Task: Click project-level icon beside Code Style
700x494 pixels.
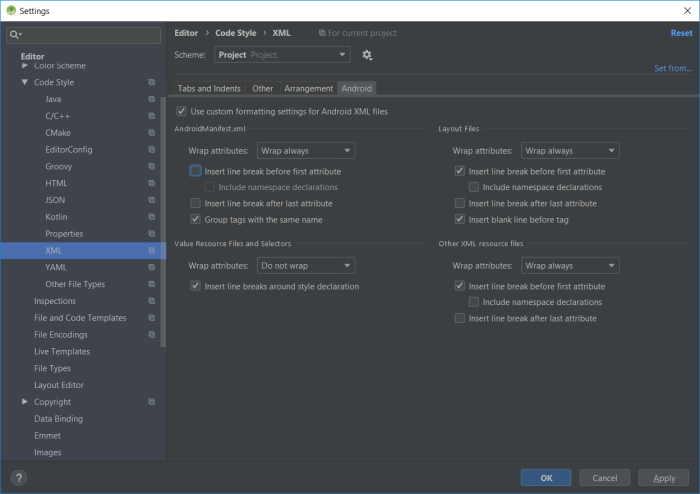Action: tap(152, 82)
